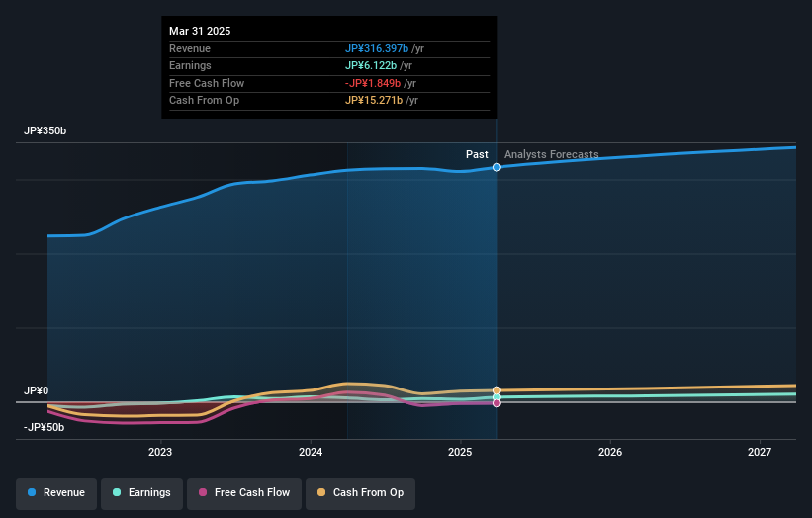
Task: Toggle the Revenue legend button
Action: [56, 493]
